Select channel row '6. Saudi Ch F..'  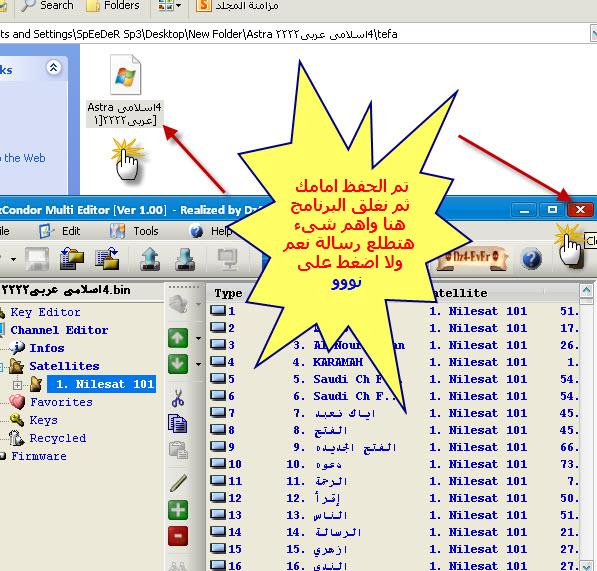click(x=394, y=396)
